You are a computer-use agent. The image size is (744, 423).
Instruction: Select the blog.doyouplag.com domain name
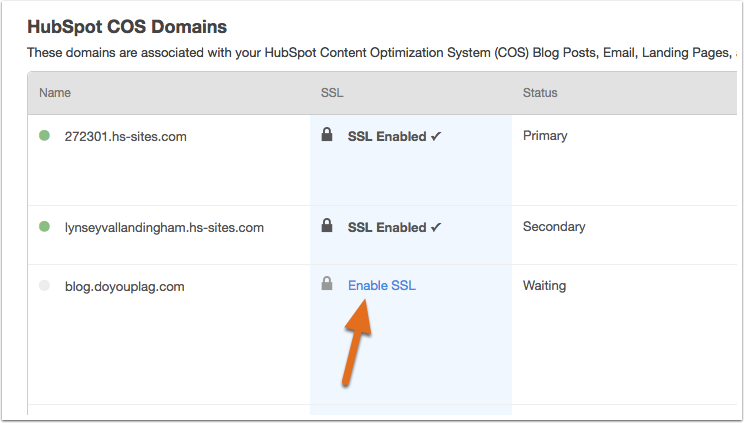(x=125, y=287)
